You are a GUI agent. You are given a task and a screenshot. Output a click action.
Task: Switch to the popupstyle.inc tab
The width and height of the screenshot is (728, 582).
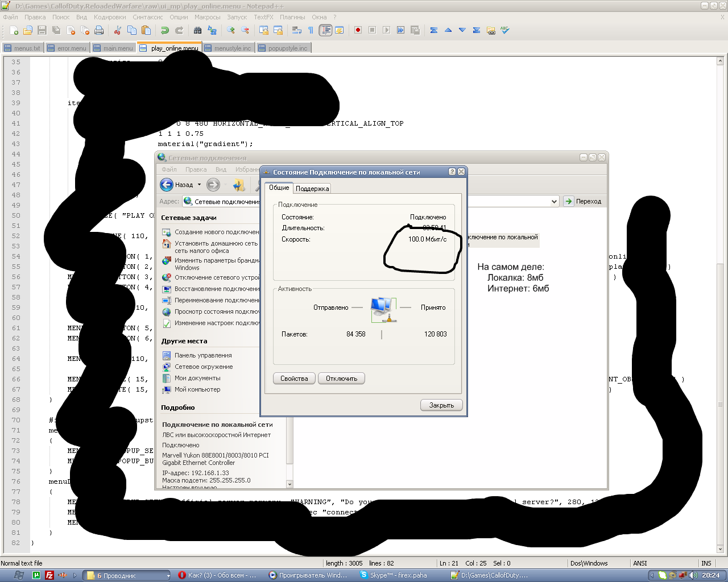point(283,48)
